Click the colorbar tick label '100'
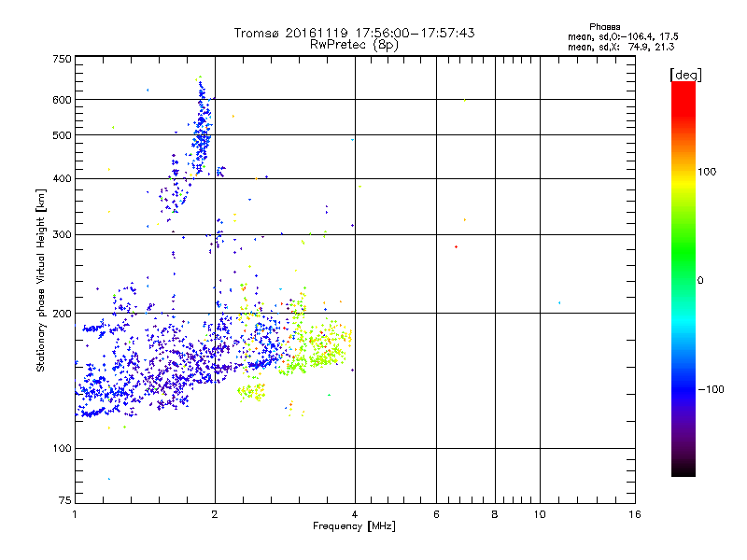Screen dimensions: 747x560 tap(707, 172)
